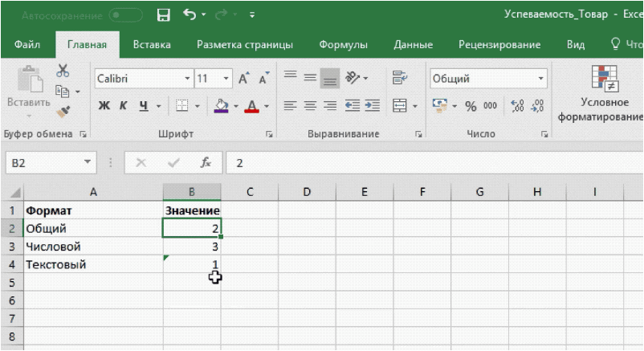Toggle underline Ч formatting
This screenshot has height=351, width=644.
[144, 106]
